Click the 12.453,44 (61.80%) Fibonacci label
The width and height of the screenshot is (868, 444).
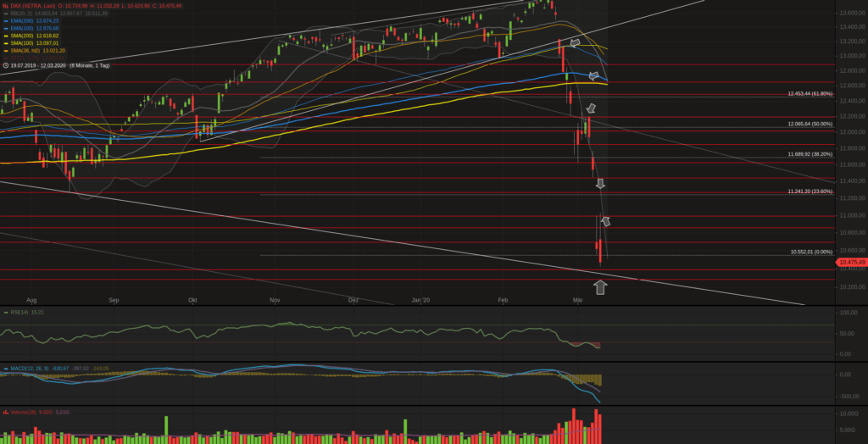pos(810,94)
